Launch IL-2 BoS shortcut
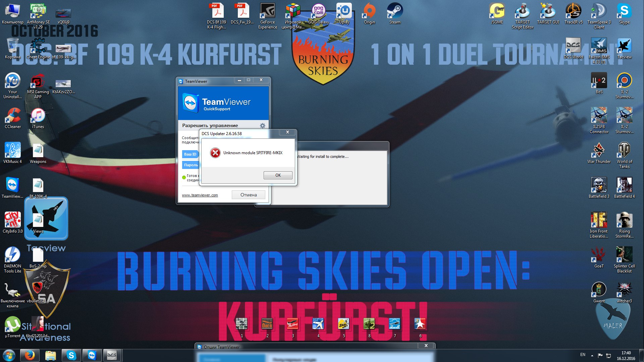Screen dimensions: 644x362 point(599,83)
